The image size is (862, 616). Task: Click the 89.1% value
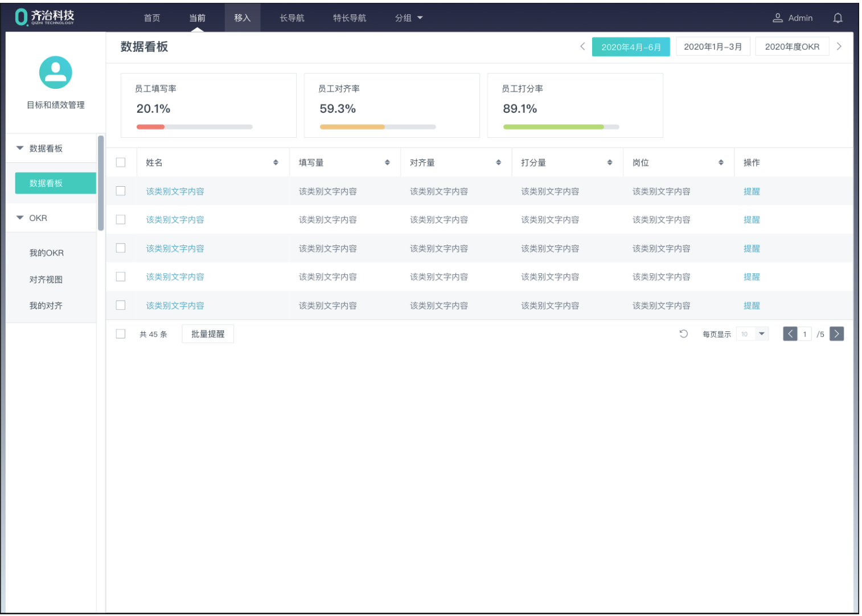(520, 108)
